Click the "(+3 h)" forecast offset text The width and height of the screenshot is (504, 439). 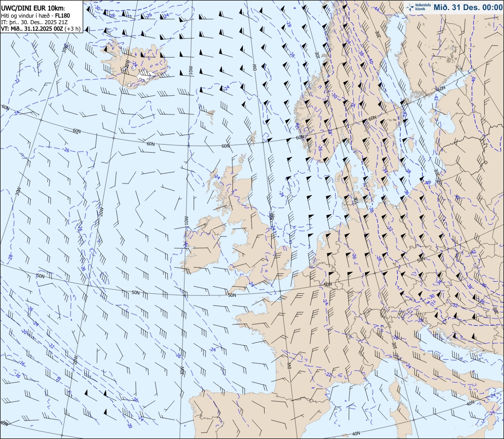(73, 28)
